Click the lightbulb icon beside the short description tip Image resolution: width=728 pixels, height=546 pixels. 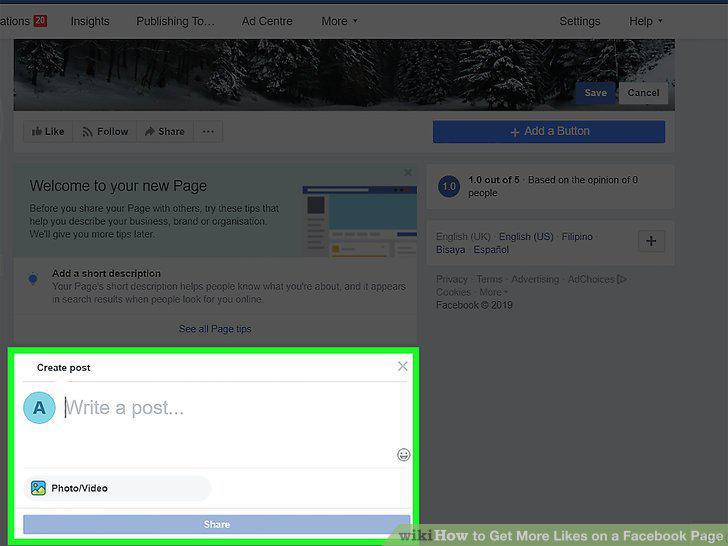(33, 280)
